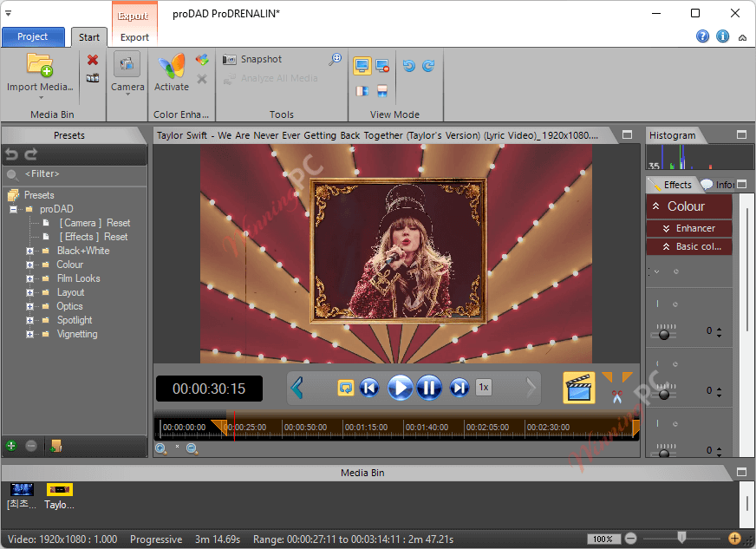Expand the Film Looks preset folder
Screen dimensions: 756x549
click(x=29, y=279)
